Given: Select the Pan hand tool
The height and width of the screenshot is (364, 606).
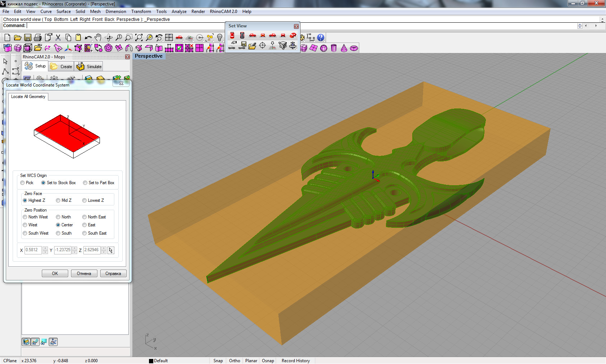Looking at the screenshot, I should [98, 37].
